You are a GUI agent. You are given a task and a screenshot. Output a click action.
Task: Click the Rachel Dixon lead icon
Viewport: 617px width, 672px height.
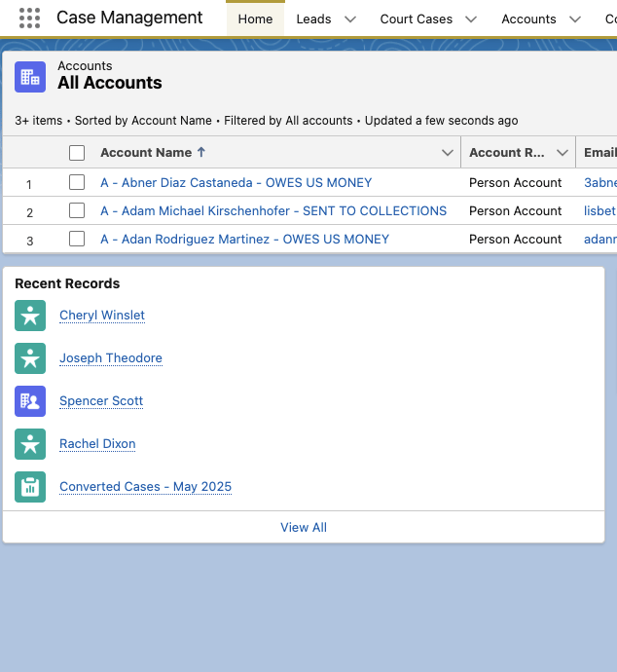tap(30, 444)
